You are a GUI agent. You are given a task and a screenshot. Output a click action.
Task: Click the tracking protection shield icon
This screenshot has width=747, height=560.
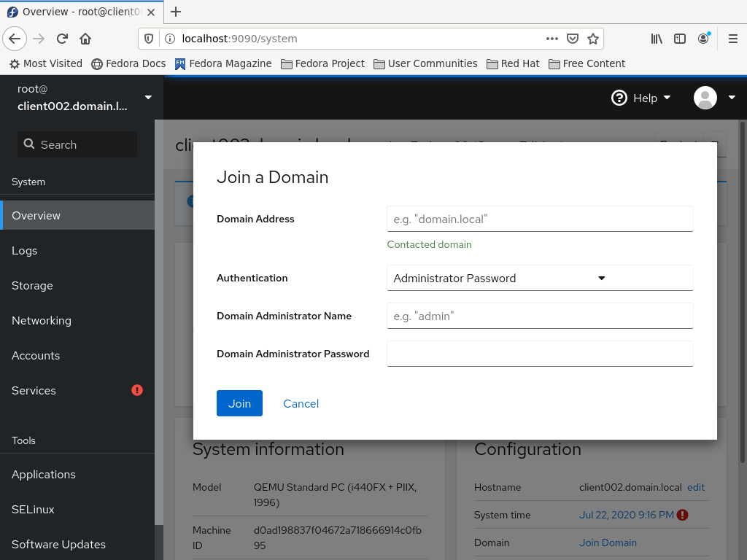(149, 39)
